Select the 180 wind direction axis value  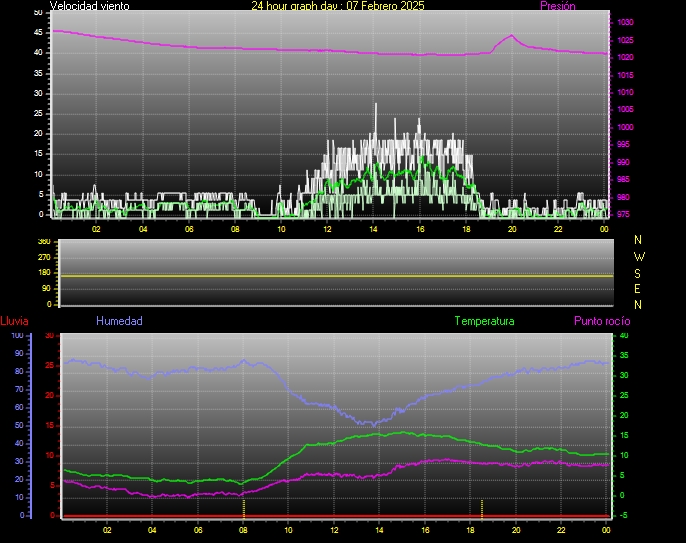(x=44, y=273)
